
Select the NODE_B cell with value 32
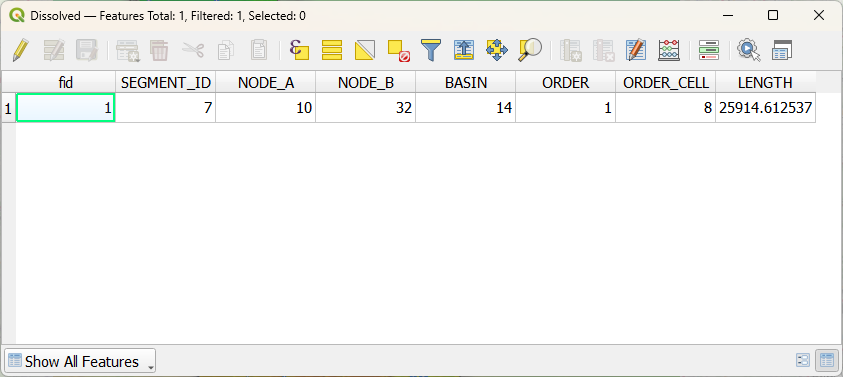[366, 108]
